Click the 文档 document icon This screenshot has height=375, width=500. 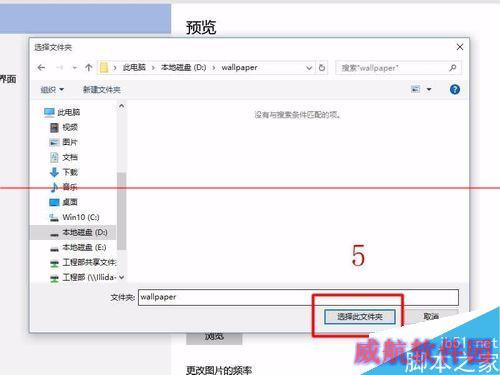coord(54,157)
